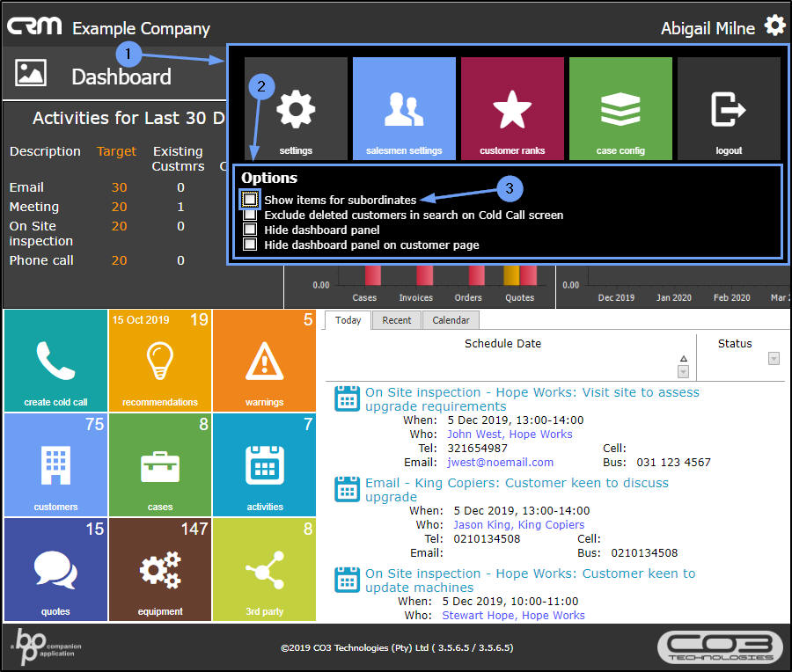Screen dimensions: 792x672
Task: Open the case config tile
Action: [x=620, y=108]
